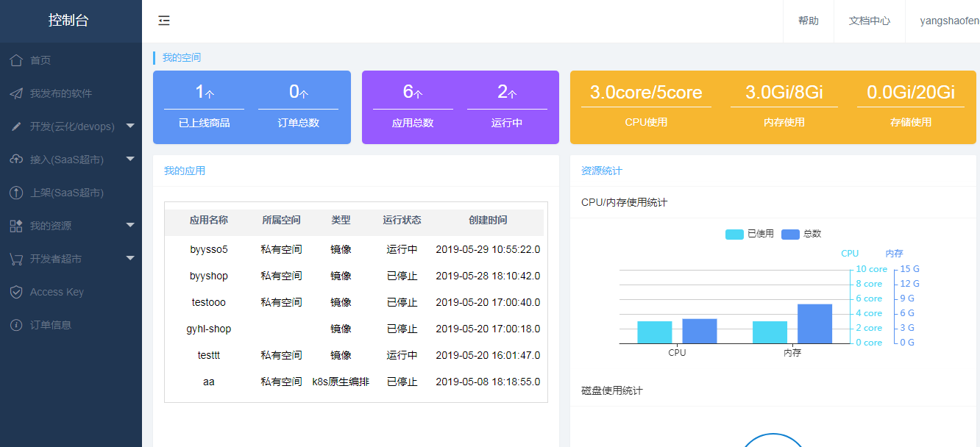Click the sidebar collapse hamburger icon

(164, 21)
